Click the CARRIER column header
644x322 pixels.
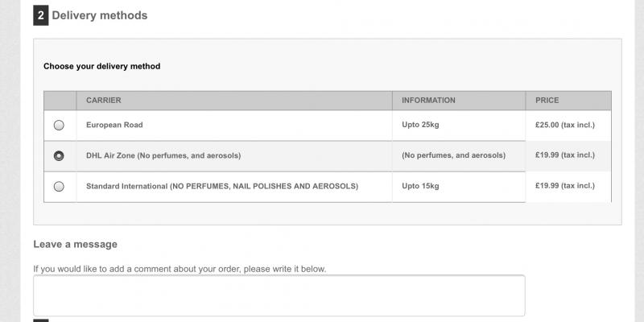point(104,101)
